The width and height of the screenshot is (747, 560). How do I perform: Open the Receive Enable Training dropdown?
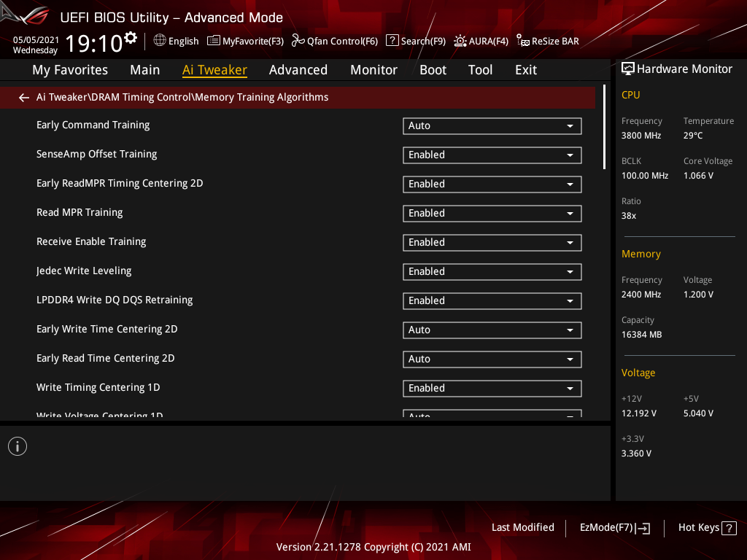pos(492,243)
